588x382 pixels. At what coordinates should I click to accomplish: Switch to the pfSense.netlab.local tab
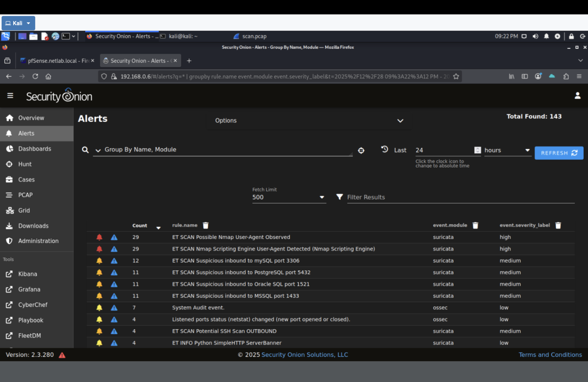[x=57, y=61]
